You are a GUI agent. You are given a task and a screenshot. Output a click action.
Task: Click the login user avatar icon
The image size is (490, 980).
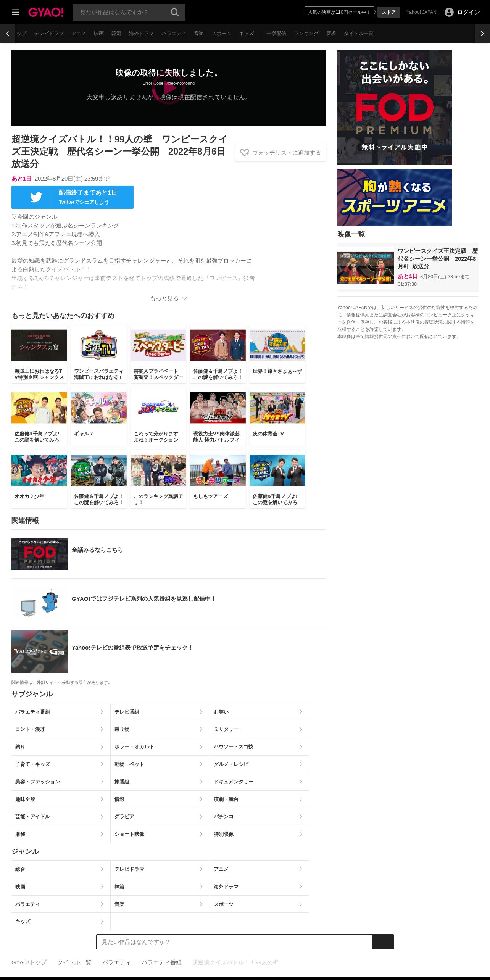coord(449,12)
